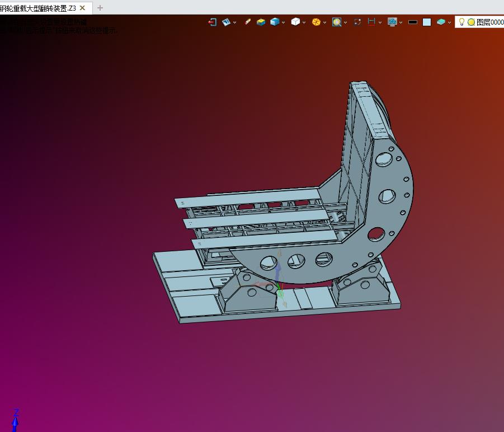
Task: Select the white cube view icon
Action: click(x=295, y=22)
